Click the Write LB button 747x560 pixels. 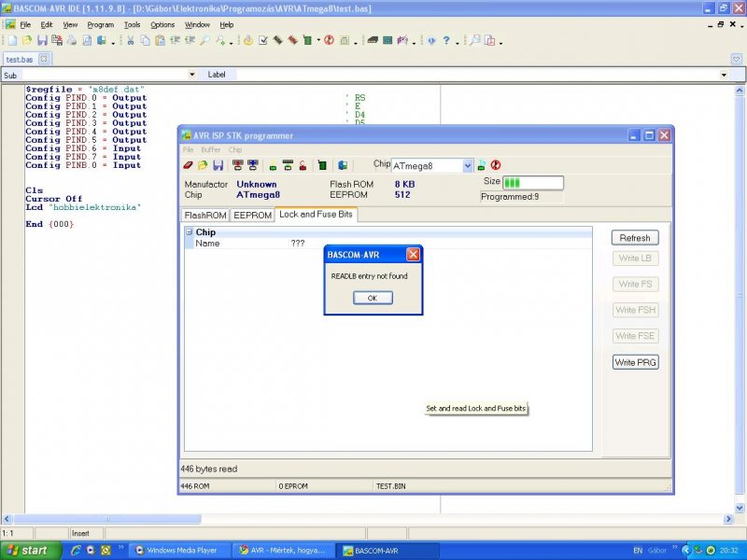635,259
